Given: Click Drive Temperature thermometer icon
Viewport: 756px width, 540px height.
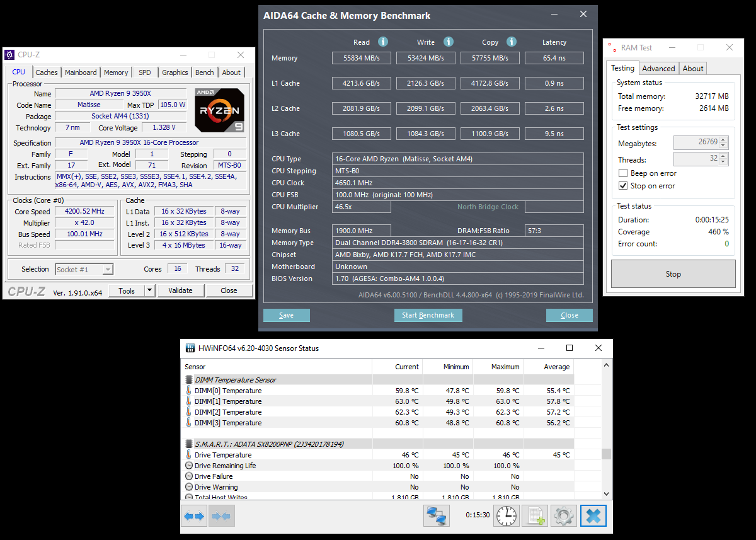Looking at the screenshot, I should coord(188,455).
